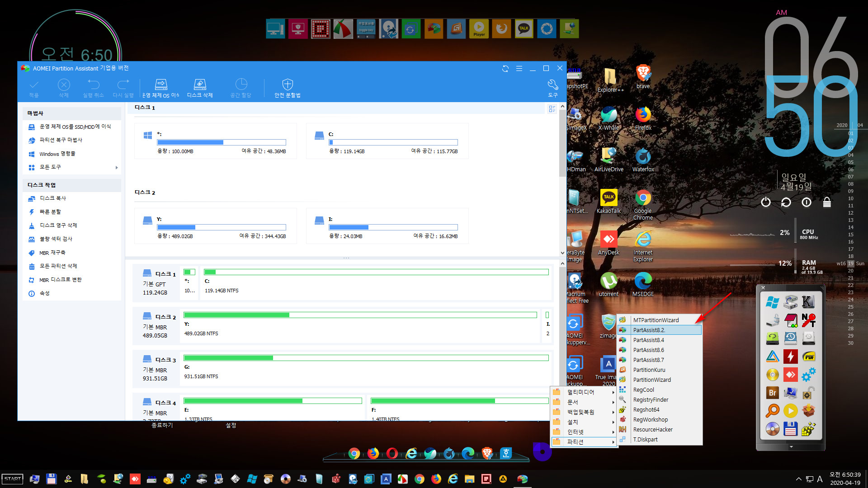Open the Firefox desktop icon
Screen dimensions: 868x488
tap(643, 118)
